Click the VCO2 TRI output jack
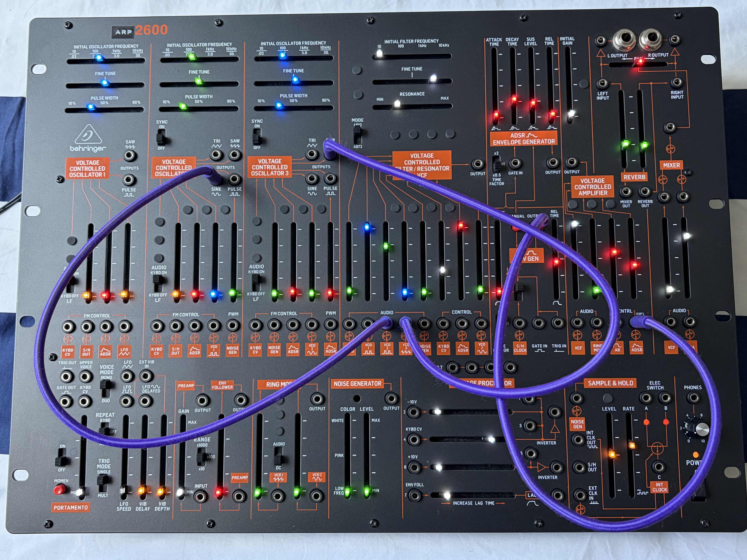The width and height of the screenshot is (747, 560). pyautogui.click(x=216, y=155)
